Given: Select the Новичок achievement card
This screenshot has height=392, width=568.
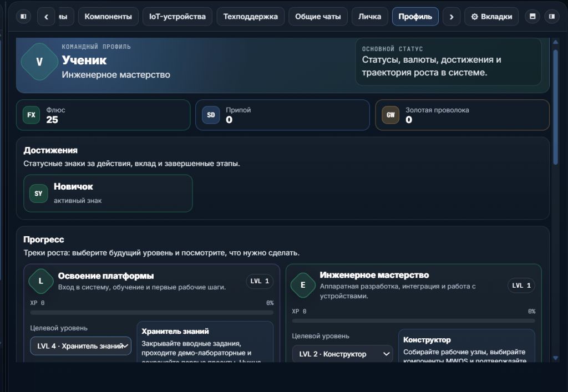Looking at the screenshot, I should point(108,194).
